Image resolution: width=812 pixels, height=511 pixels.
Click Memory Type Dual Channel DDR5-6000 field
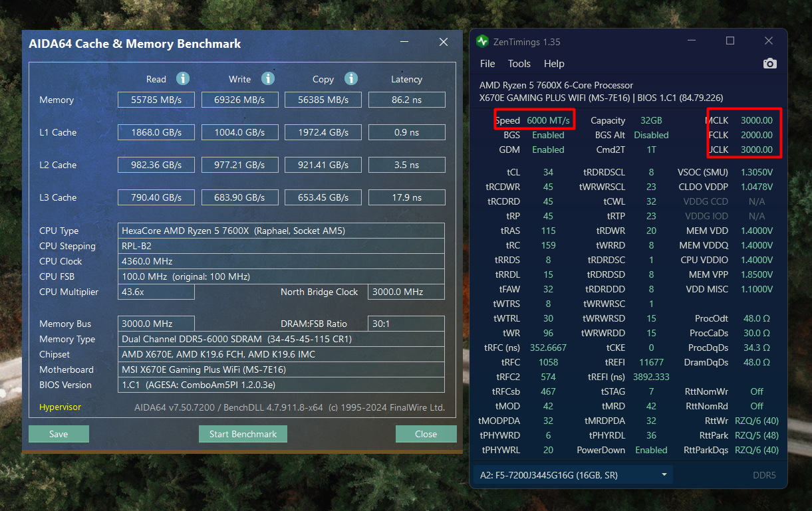coord(281,339)
